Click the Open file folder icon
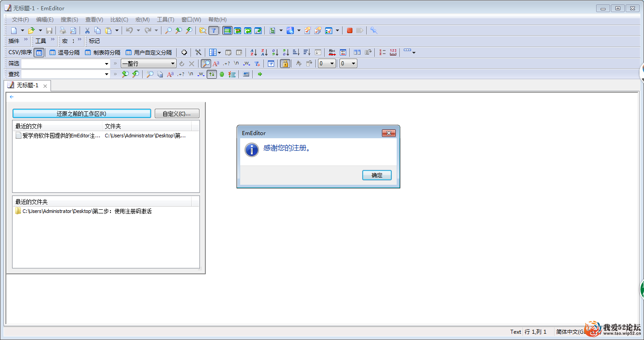Image resolution: width=644 pixels, height=340 pixels. [x=31, y=30]
